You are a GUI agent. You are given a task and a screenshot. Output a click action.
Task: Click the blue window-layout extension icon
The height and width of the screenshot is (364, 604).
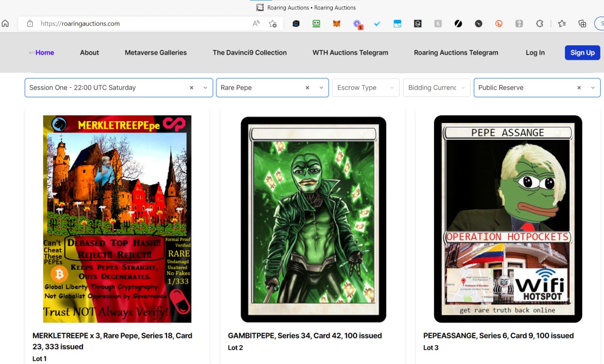pos(397,24)
